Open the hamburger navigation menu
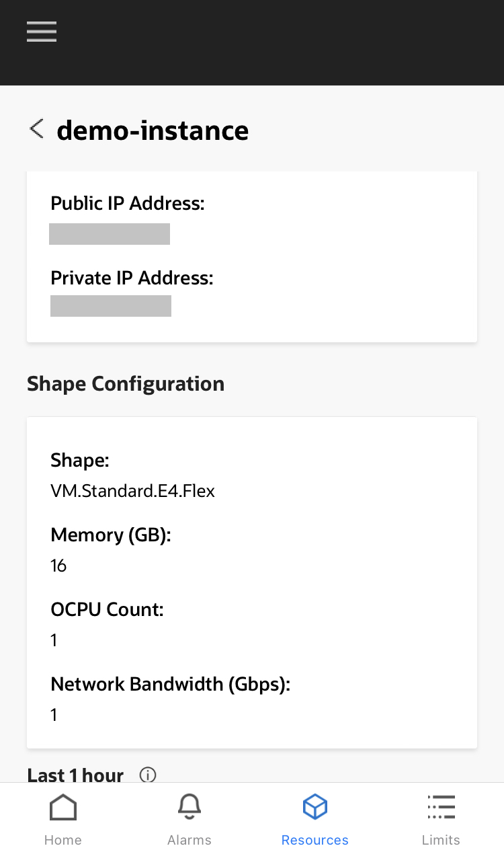 point(42,32)
